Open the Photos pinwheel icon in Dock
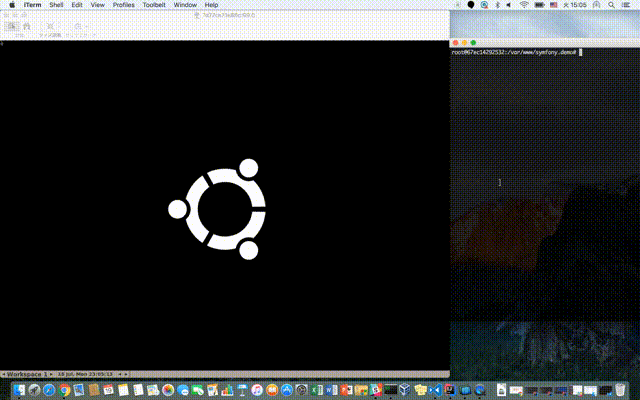Viewport: 640px width, 400px height. 168,390
